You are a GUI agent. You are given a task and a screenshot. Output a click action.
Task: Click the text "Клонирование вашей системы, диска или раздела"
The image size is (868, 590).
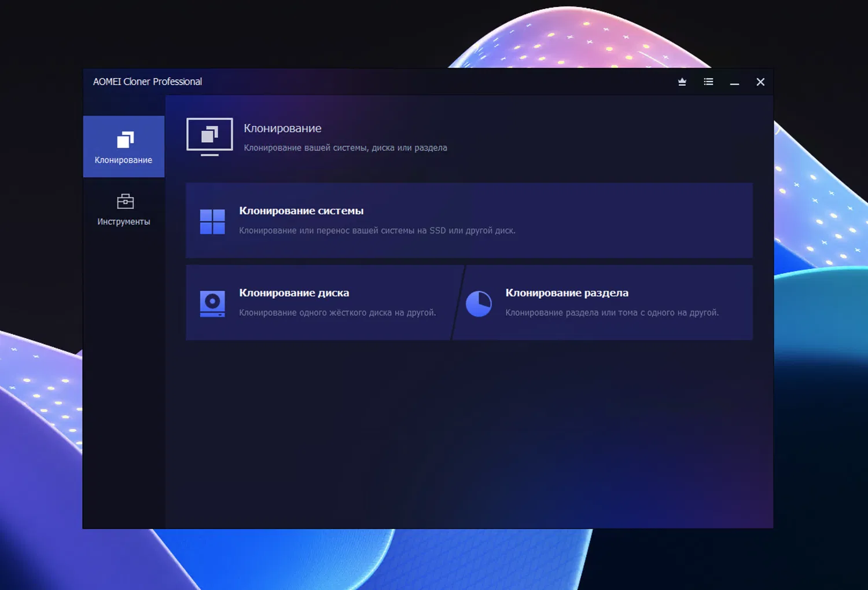pyautogui.click(x=345, y=148)
